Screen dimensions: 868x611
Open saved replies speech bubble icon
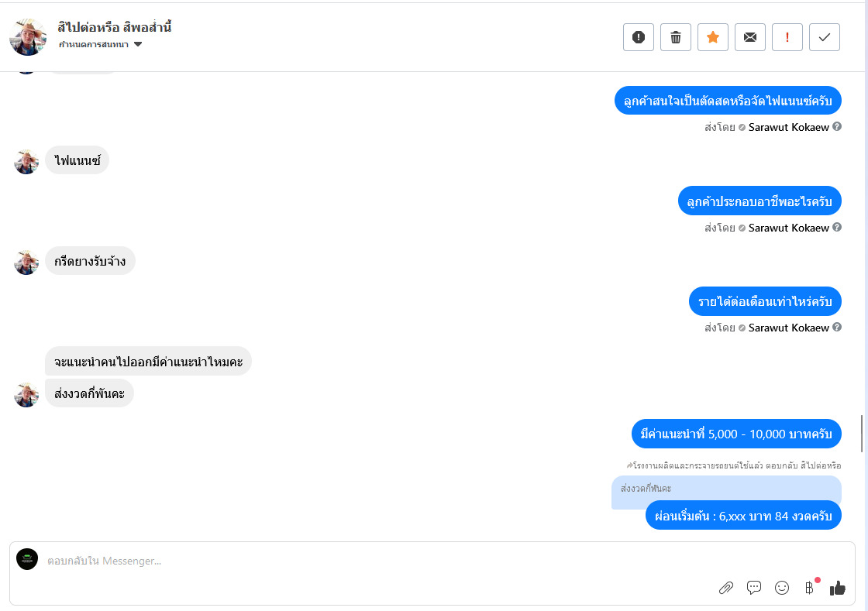[x=754, y=588]
